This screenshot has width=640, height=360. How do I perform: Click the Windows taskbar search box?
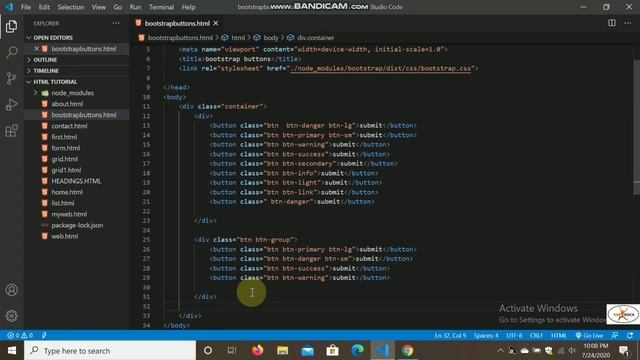pyautogui.click(x=110, y=351)
